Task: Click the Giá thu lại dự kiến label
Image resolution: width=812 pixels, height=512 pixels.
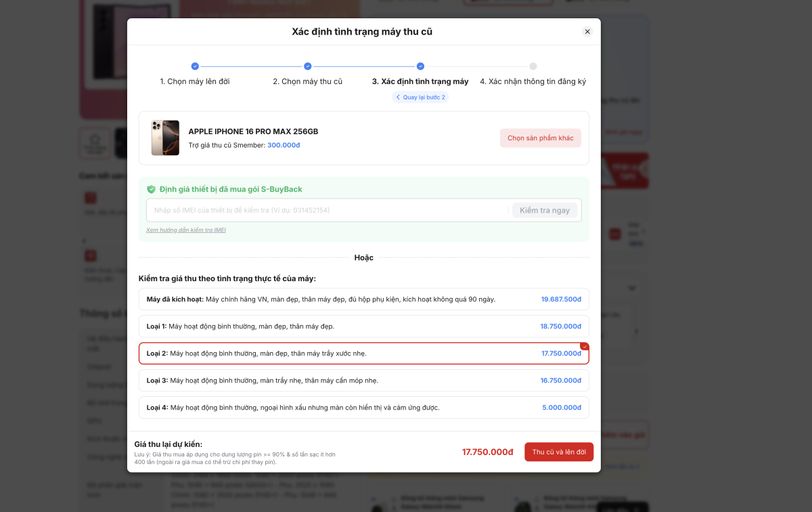Action: [168, 444]
